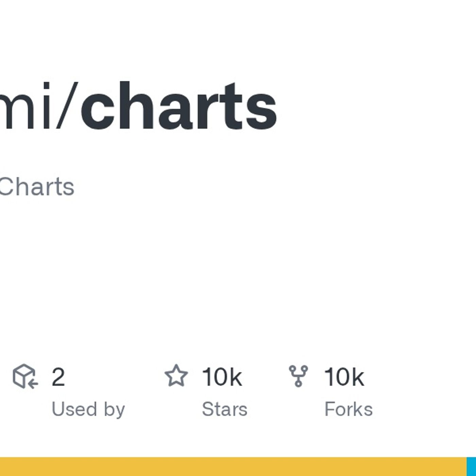Open the Forks label
The height and width of the screenshot is (476, 476).
[348, 409]
